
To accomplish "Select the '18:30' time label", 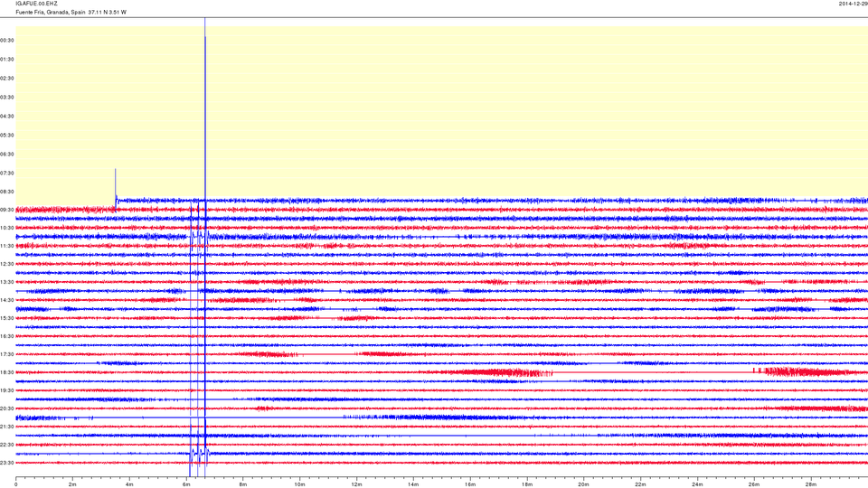I will (7, 372).
